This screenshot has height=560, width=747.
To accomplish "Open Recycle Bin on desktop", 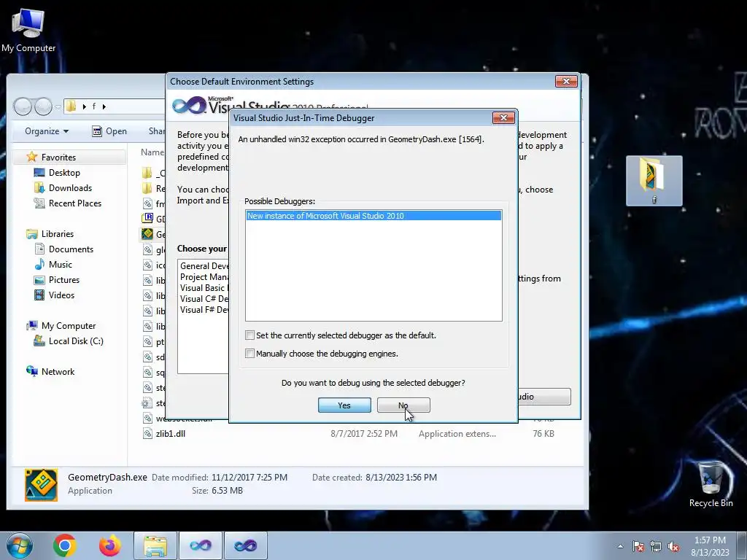I will point(711,484).
